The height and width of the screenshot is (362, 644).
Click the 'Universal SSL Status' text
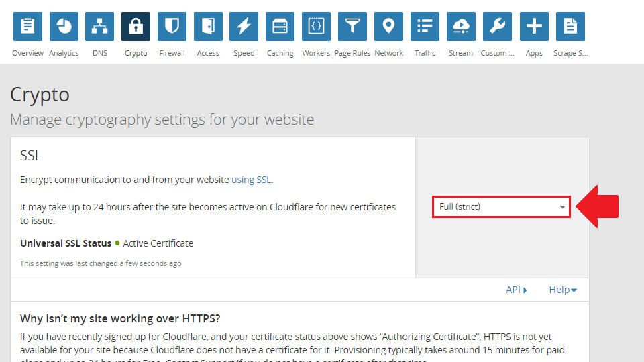pyautogui.click(x=66, y=243)
